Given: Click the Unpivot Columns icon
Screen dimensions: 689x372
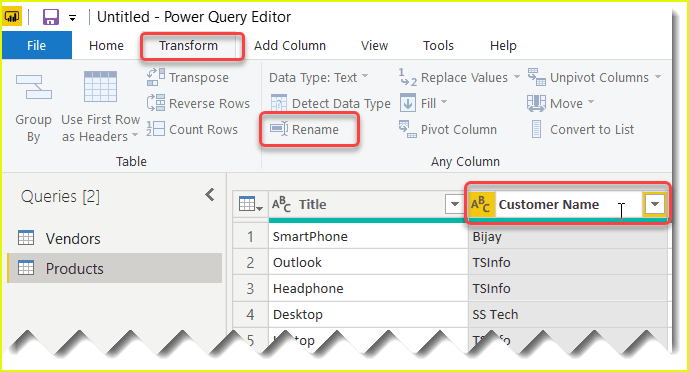Looking at the screenshot, I should 537,77.
